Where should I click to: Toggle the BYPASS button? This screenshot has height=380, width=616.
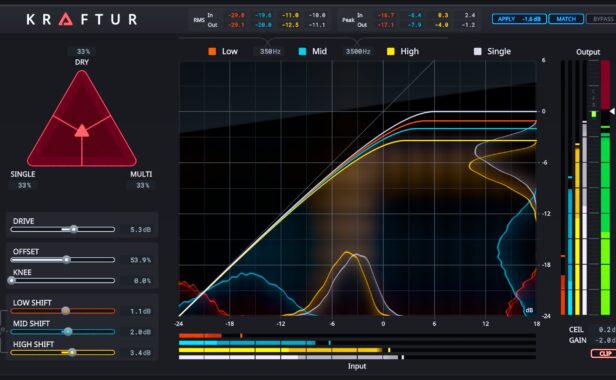(602, 19)
